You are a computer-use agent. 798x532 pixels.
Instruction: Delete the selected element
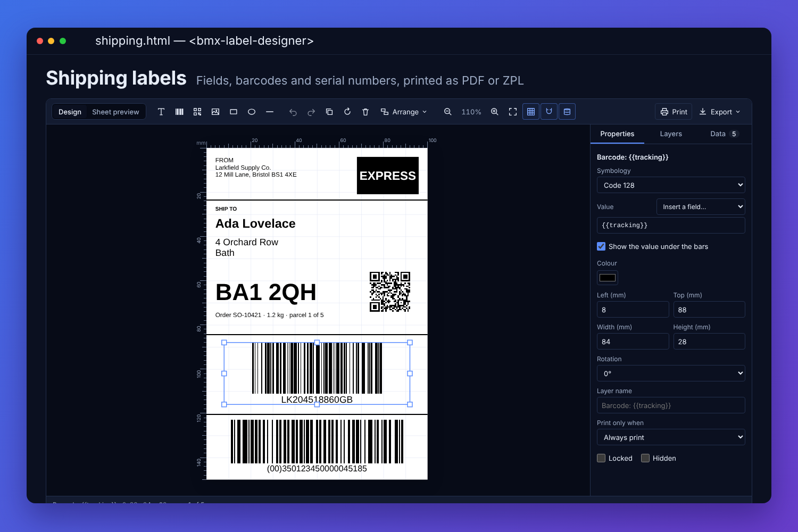point(365,112)
